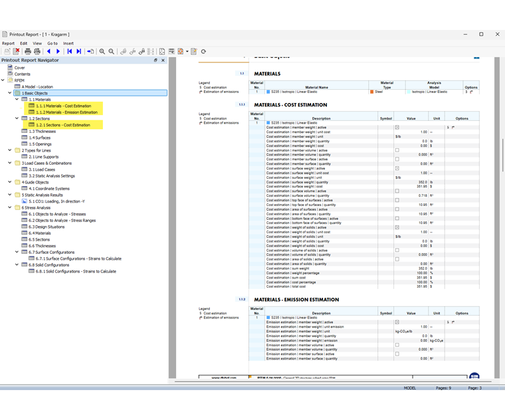Collapse the '1.1 Materials' tree node

17,99
